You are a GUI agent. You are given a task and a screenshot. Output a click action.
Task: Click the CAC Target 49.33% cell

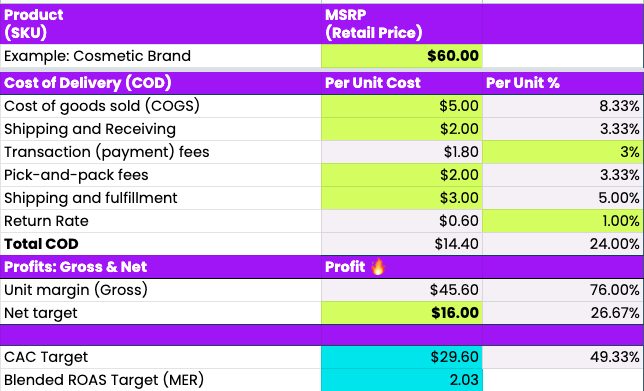coord(563,357)
